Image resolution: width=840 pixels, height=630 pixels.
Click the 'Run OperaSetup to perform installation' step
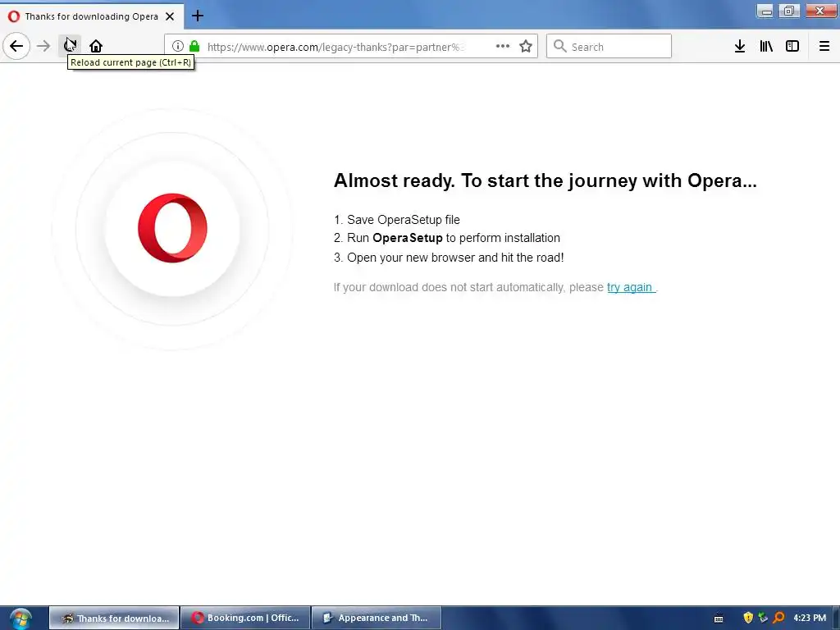pyautogui.click(x=447, y=239)
